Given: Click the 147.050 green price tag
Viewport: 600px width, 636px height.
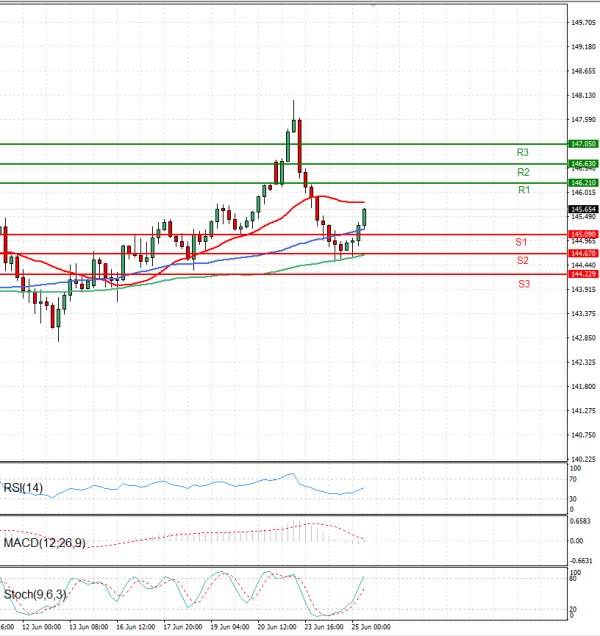Looking at the screenshot, I should 583,144.
